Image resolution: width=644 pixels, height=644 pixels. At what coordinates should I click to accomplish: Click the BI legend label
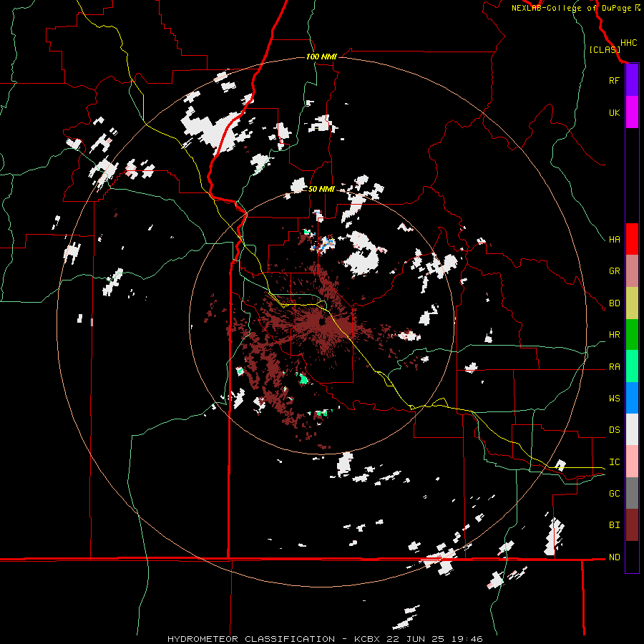coord(614,525)
